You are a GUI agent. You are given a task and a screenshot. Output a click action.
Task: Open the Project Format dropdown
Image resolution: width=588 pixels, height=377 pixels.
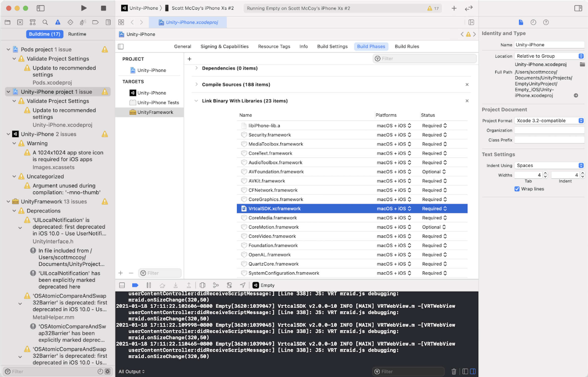(549, 121)
